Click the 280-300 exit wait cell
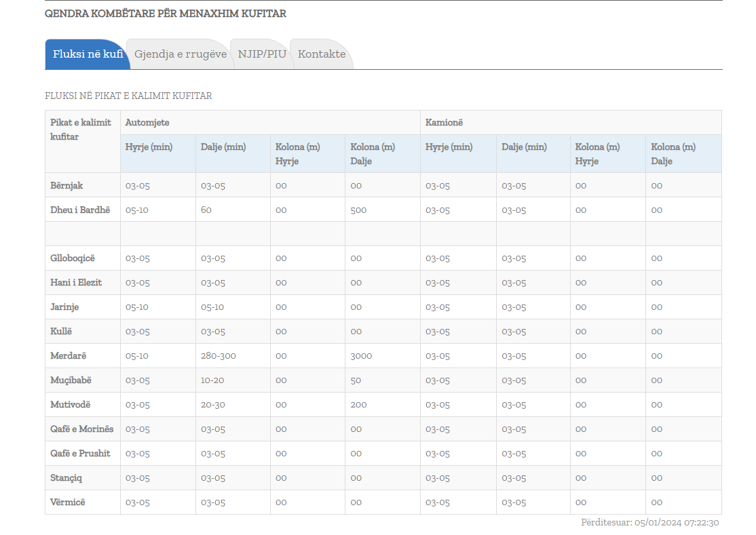The height and width of the screenshot is (535, 756). click(219, 356)
